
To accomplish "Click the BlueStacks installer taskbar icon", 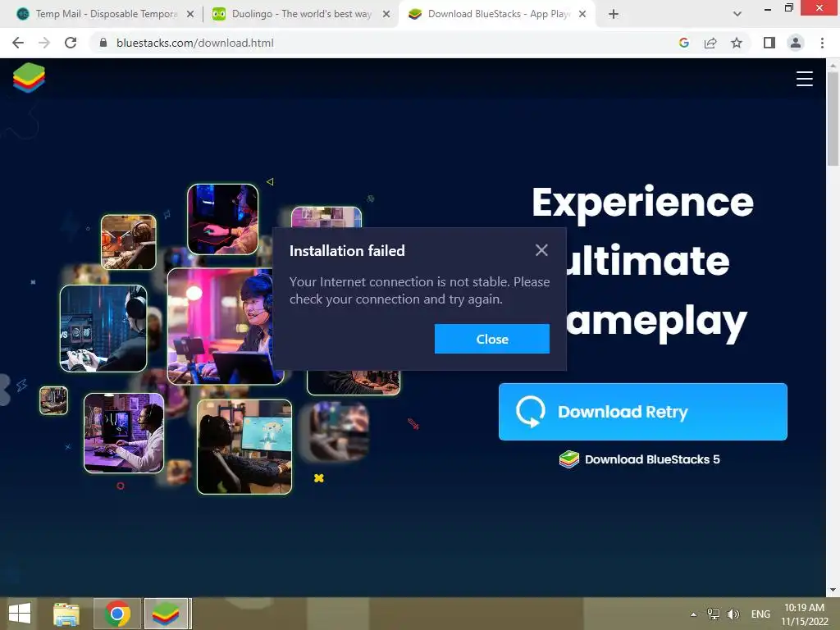I will click(x=166, y=614).
